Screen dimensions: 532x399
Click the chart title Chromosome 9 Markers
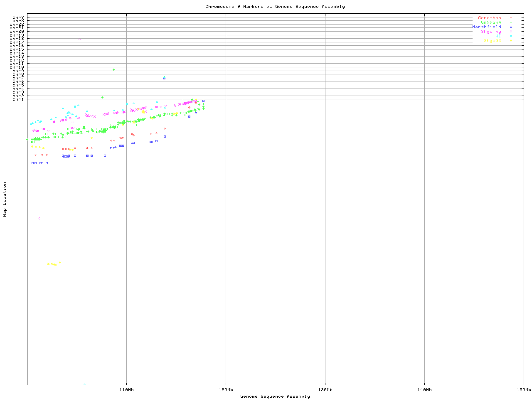pyautogui.click(x=275, y=7)
